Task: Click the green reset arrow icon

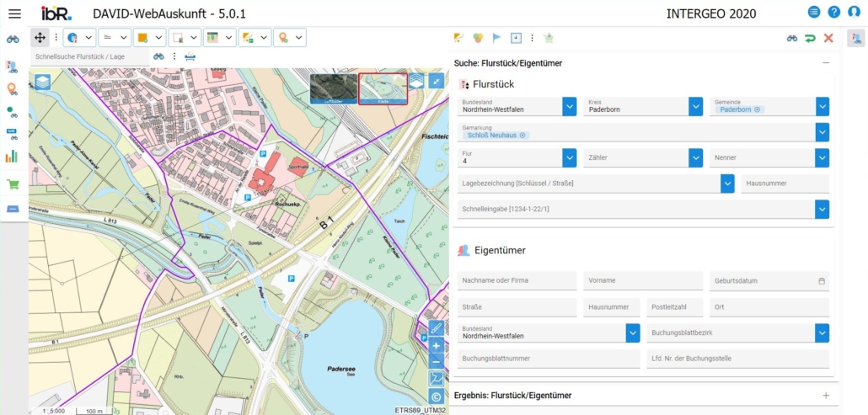Action: click(810, 38)
